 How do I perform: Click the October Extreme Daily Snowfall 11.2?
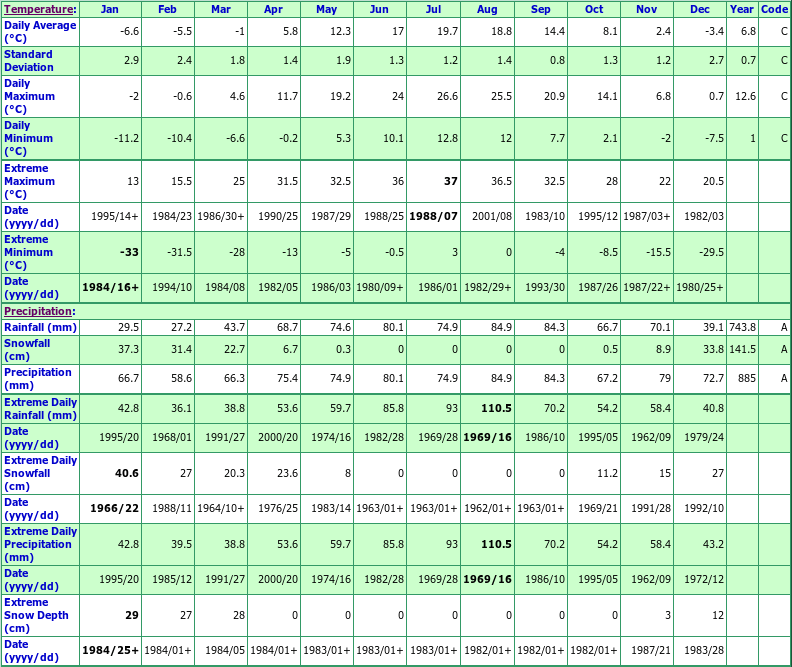pyautogui.click(x=607, y=473)
